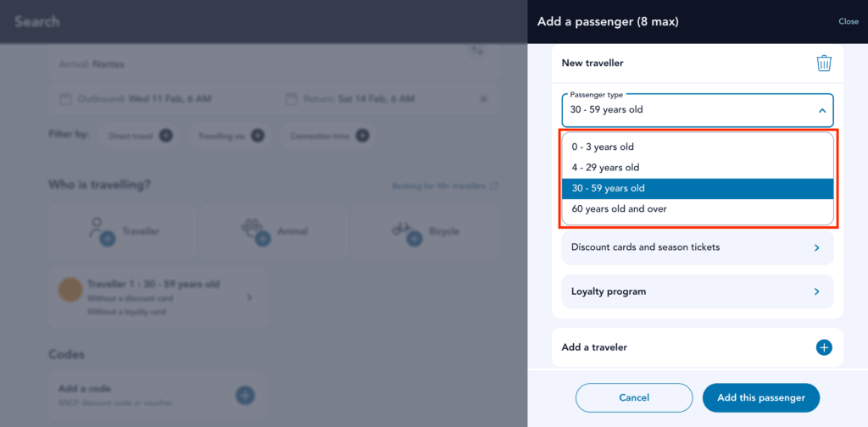
Task: Click the plus icon beside Add a traveler
Action: tap(824, 347)
